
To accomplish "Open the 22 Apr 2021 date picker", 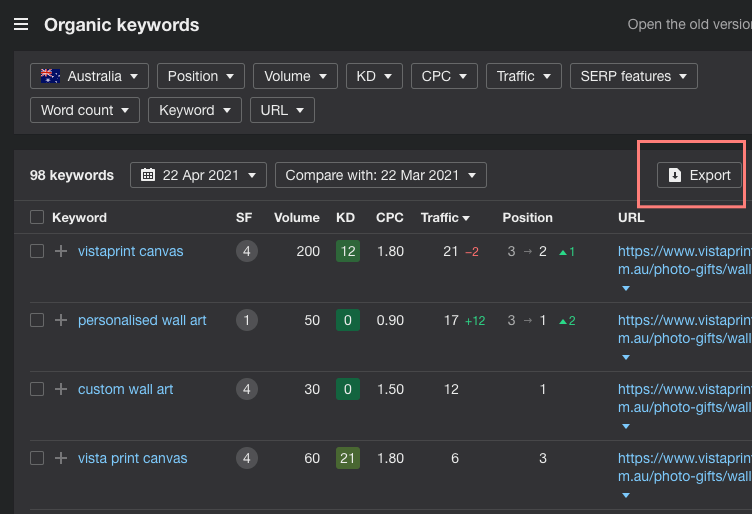I will coord(198,175).
